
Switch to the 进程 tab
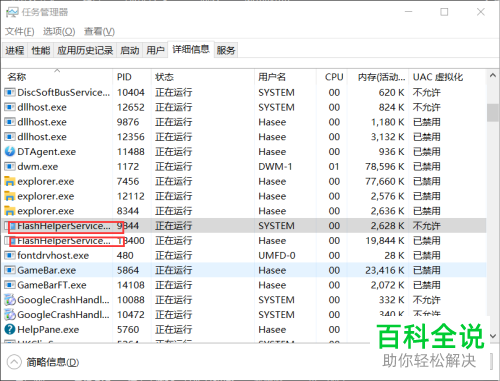pyautogui.click(x=15, y=50)
